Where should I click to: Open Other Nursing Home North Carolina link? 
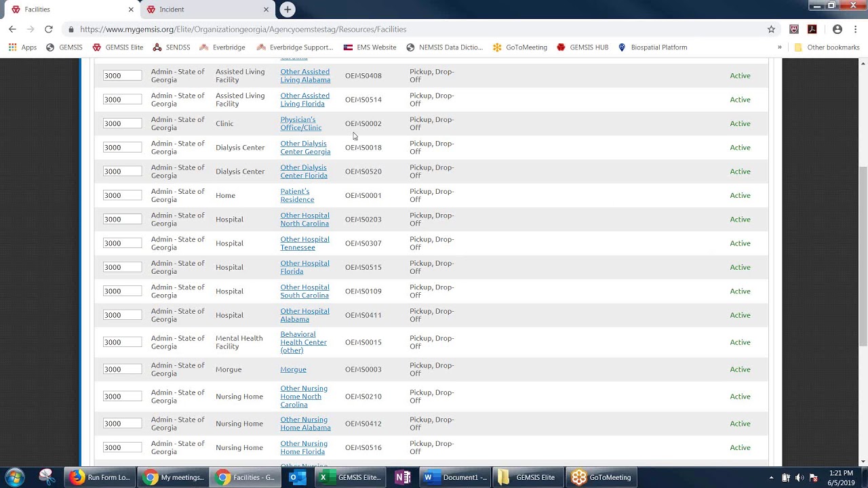[x=304, y=396]
